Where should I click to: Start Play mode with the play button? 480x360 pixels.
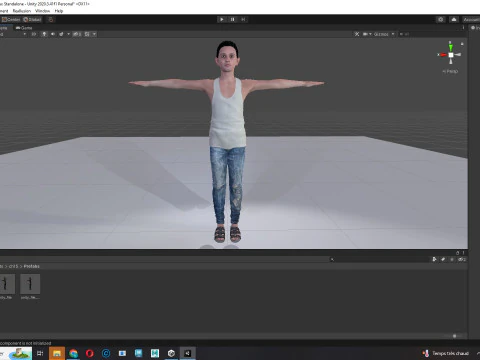pyautogui.click(x=222, y=19)
